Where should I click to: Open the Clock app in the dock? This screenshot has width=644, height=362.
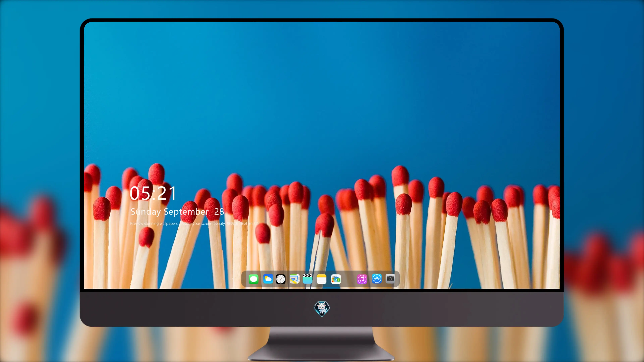pos(281,279)
